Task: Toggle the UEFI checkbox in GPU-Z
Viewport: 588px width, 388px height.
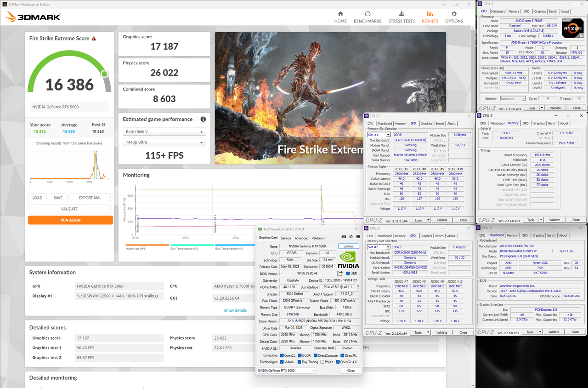Action: (348, 274)
